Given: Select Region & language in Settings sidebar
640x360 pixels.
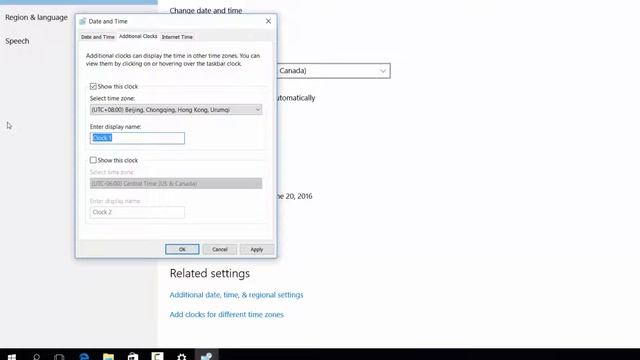Looking at the screenshot, I should pos(36,17).
